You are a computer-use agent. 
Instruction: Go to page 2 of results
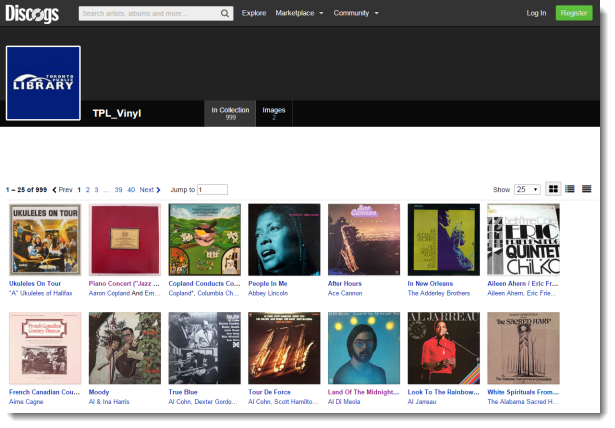tap(87, 190)
